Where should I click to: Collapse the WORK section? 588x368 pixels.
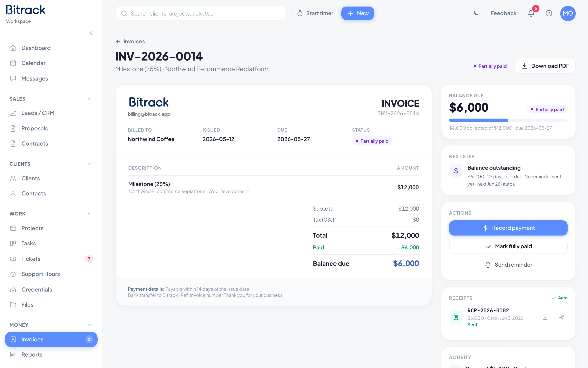tap(89, 214)
